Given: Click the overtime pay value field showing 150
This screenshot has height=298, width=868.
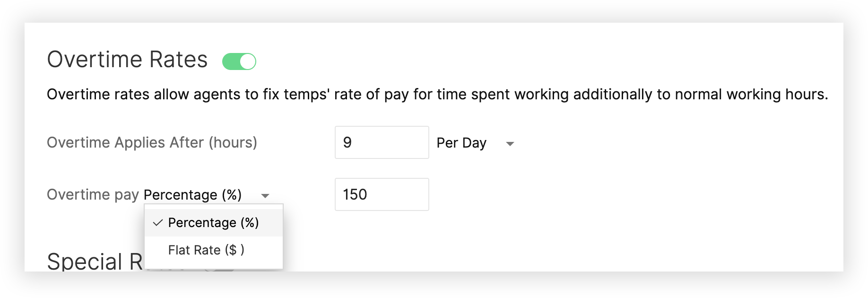Looking at the screenshot, I should click(x=382, y=194).
